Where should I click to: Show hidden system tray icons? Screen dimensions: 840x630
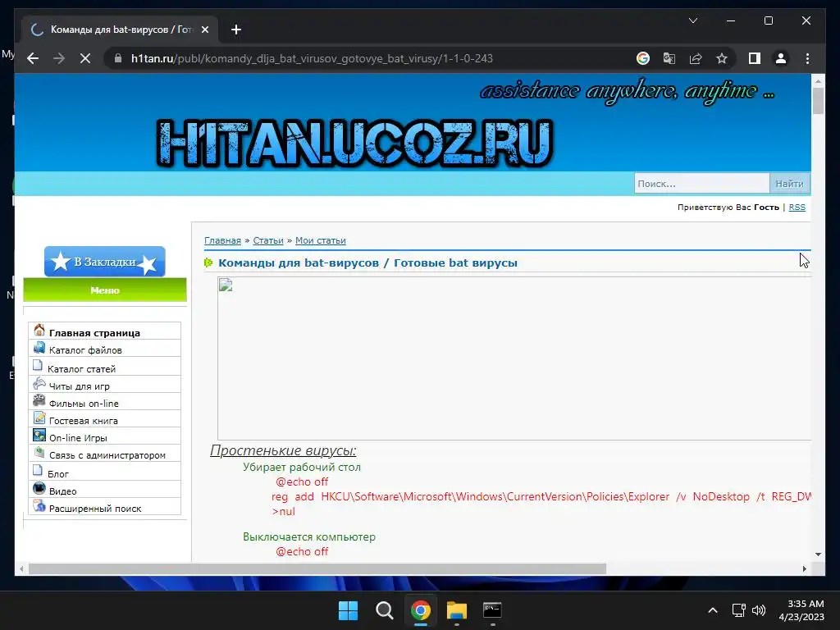(x=713, y=610)
